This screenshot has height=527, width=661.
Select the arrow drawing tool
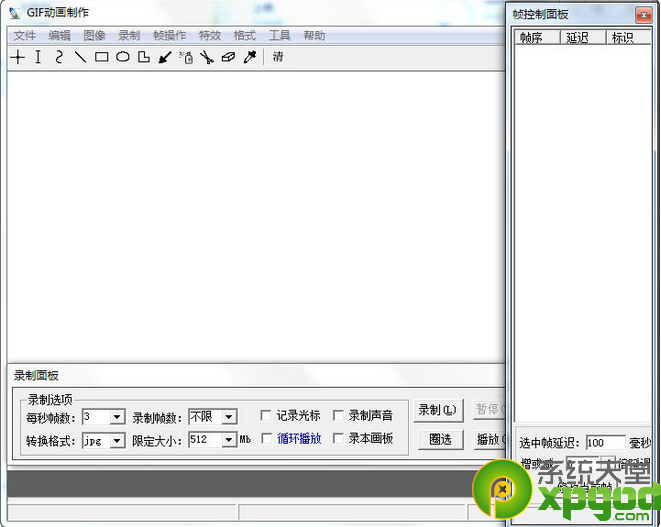165,57
